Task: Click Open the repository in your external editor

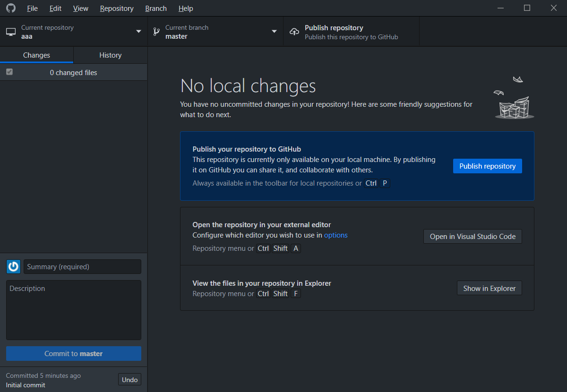Action: [262, 225]
